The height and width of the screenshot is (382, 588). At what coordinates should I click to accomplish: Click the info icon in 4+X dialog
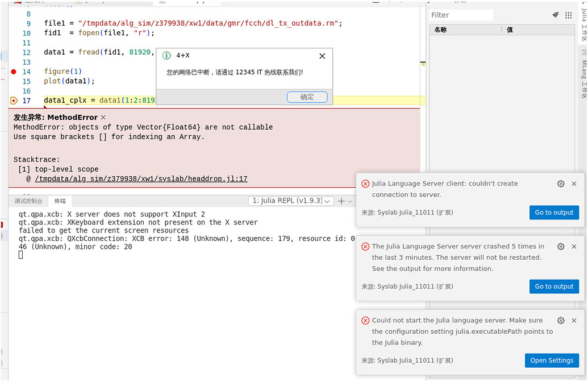[166, 56]
